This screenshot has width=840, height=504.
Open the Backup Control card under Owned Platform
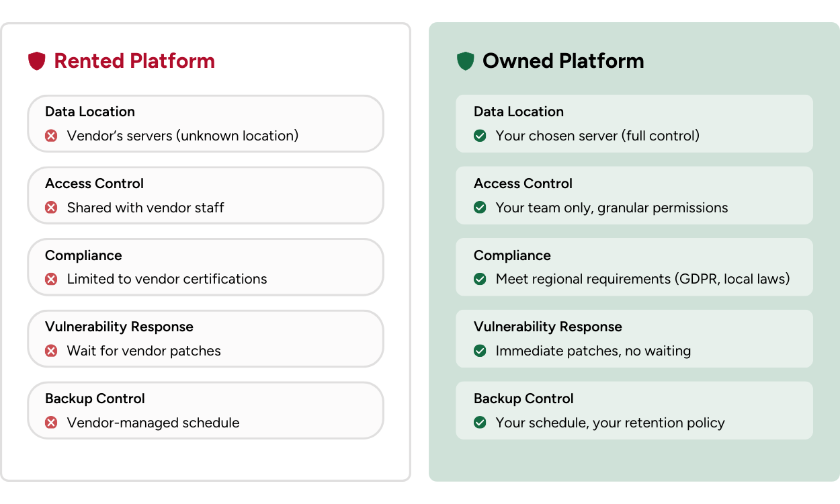pos(634,410)
